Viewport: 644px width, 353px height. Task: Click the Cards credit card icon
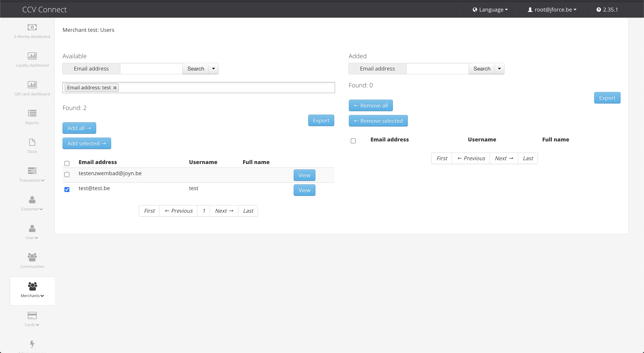point(32,315)
